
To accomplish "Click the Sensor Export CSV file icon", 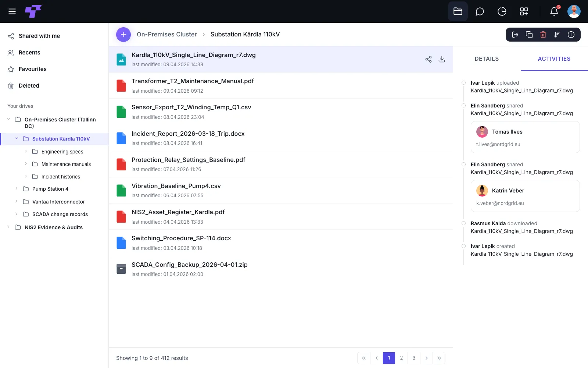I will pyautogui.click(x=121, y=112).
